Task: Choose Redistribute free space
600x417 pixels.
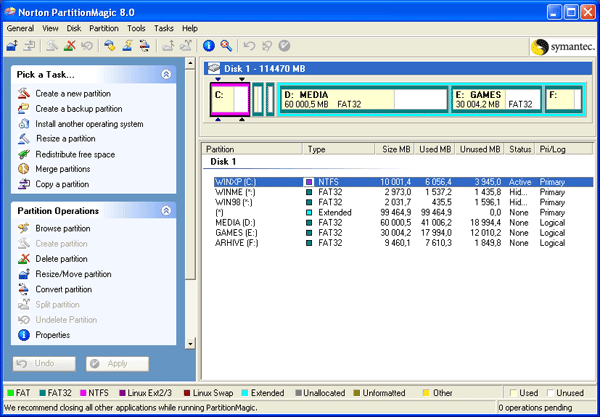Action: [x=66, y=154]
